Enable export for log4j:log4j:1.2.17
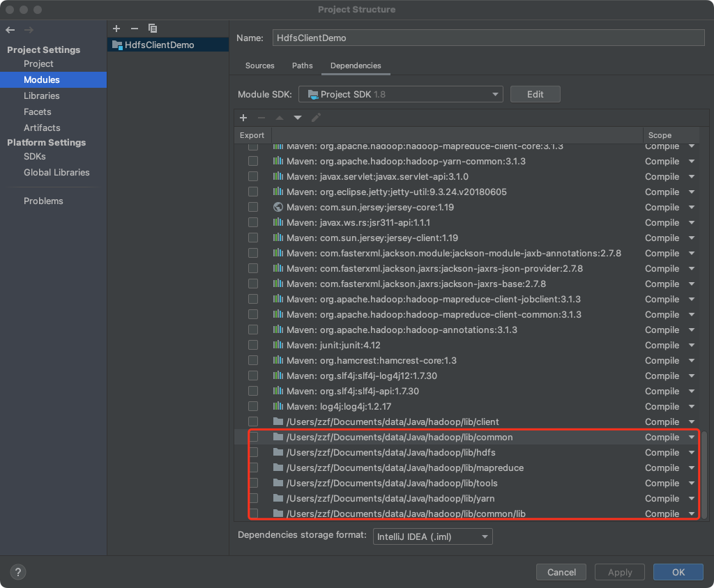Viewport: 714px width, 588px height. pos(253,406)
